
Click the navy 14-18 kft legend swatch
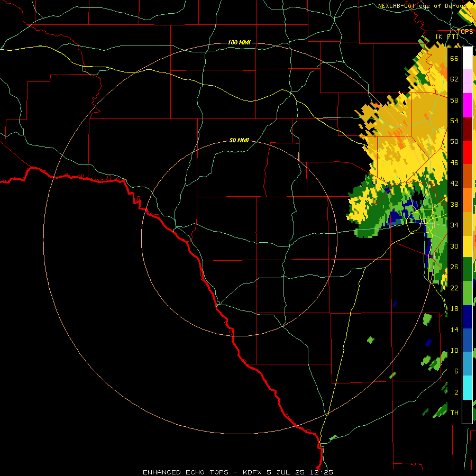tap(467, 317)
